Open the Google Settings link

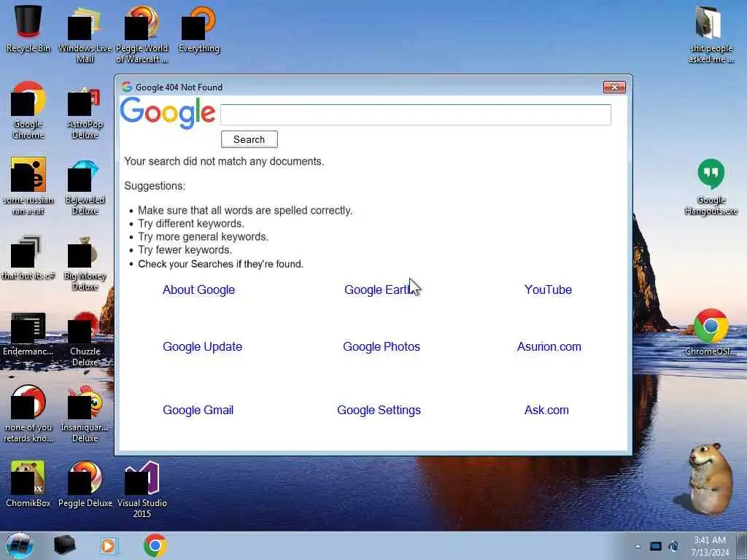tap(379, 410)
